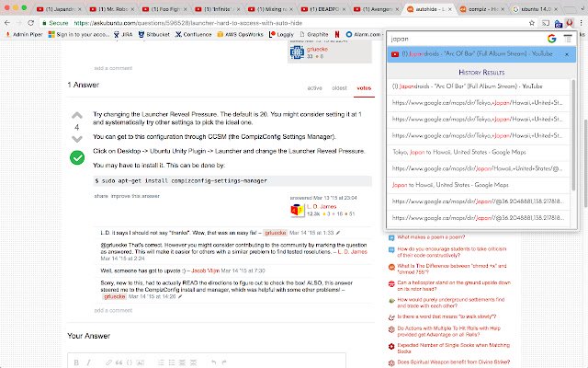Open Chrome's three-dot menu
The image size is (588, 368).
[x=581, y=23]
